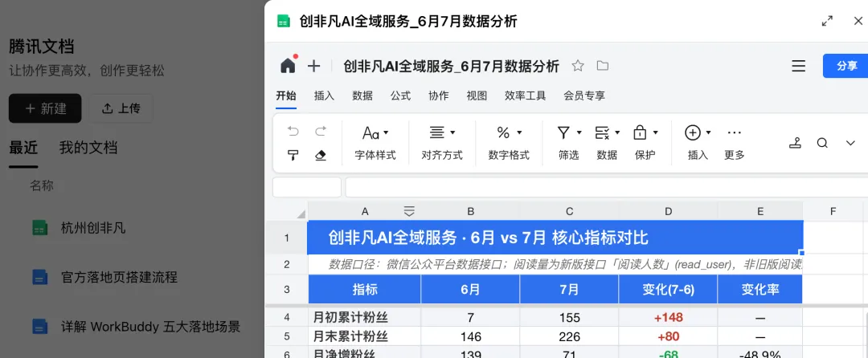
Task: Open dropdown arrow beside 筛选 funnel
Action: click(579, 132)
